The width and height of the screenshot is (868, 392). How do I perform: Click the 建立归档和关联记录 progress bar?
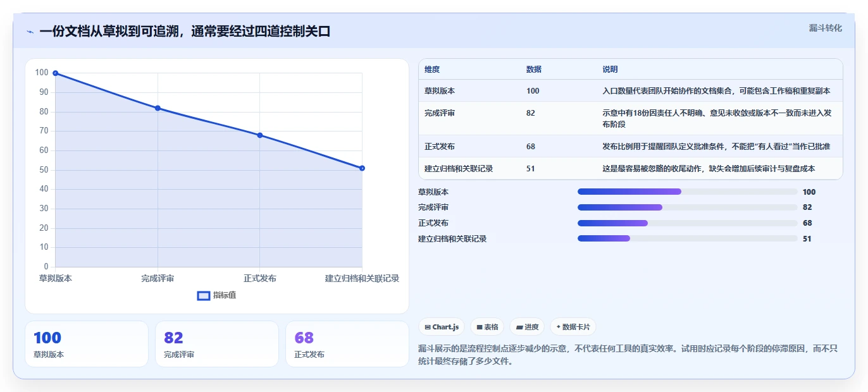pos(688,238)
